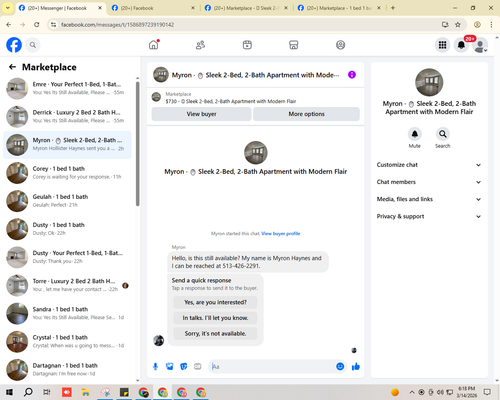Open Sandra's 1 bed 1 bath conversation

point(67,313)
